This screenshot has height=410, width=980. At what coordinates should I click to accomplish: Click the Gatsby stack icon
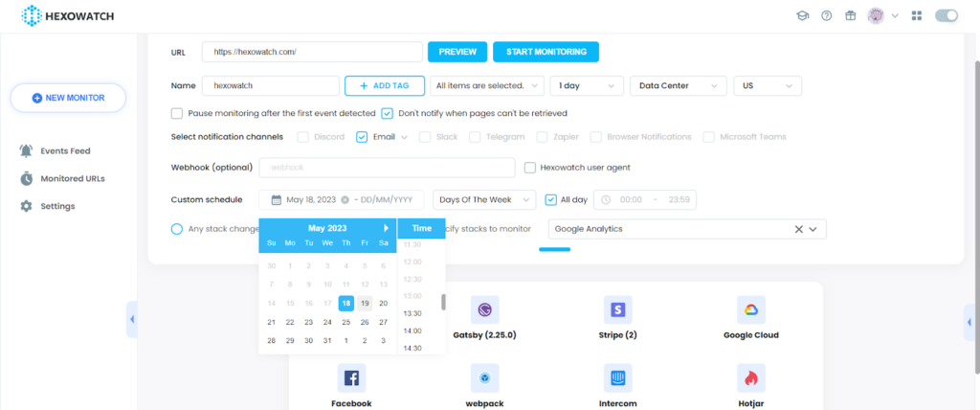(485, 309)
